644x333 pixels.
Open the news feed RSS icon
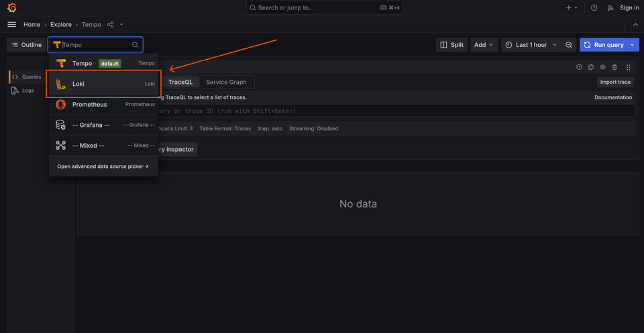(610, 8)
